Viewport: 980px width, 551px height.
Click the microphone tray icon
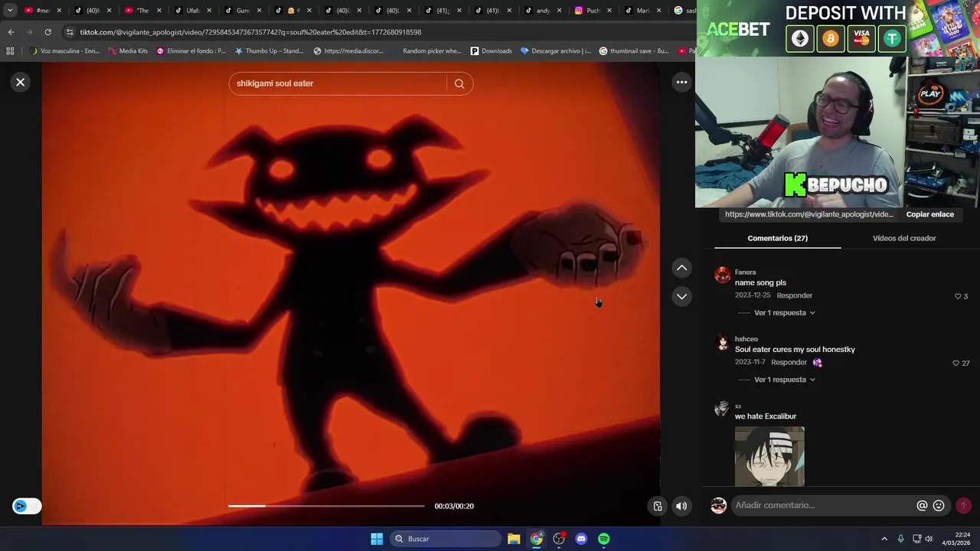point(900,539)
